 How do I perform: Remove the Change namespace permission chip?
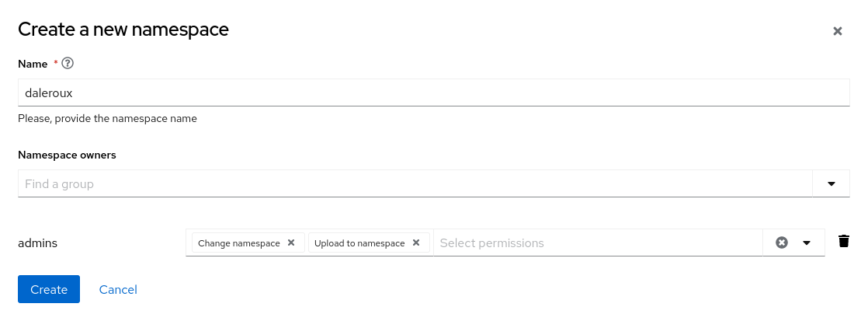tap(291, 242)
